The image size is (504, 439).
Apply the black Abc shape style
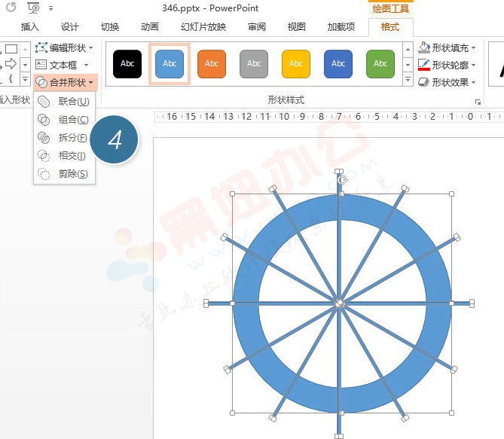click(127, 64)
